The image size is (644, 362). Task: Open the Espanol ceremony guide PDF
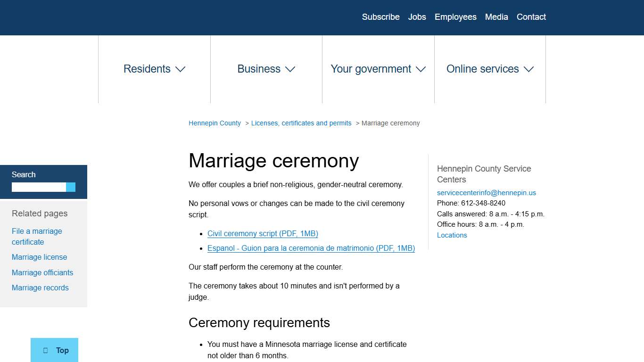tap(311, 248)
